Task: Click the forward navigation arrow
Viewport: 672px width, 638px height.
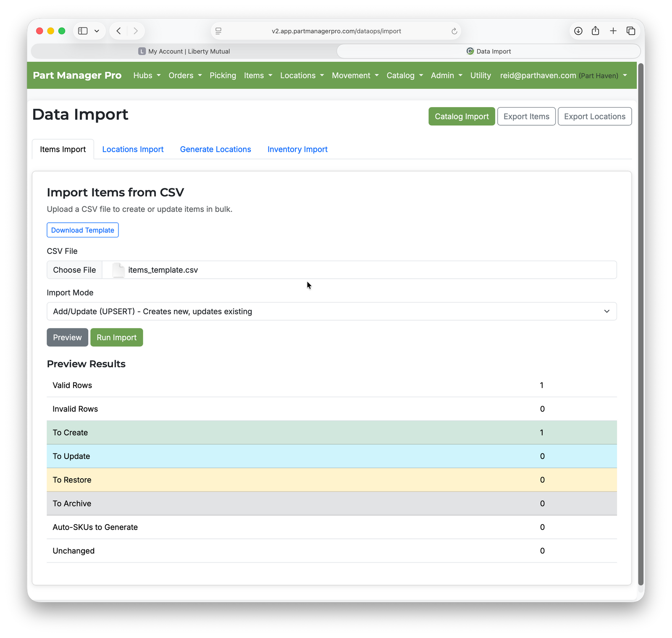Action: [x=135, y=31]
